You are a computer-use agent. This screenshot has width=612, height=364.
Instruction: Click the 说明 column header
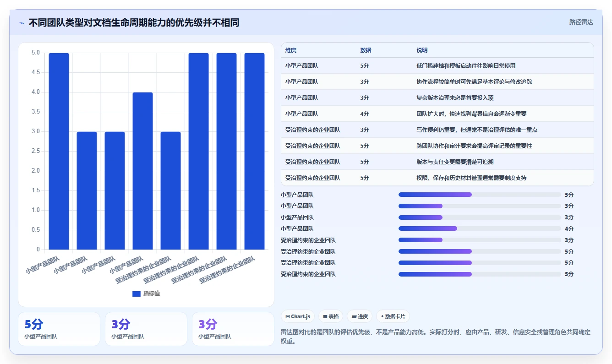coord(422,50)
